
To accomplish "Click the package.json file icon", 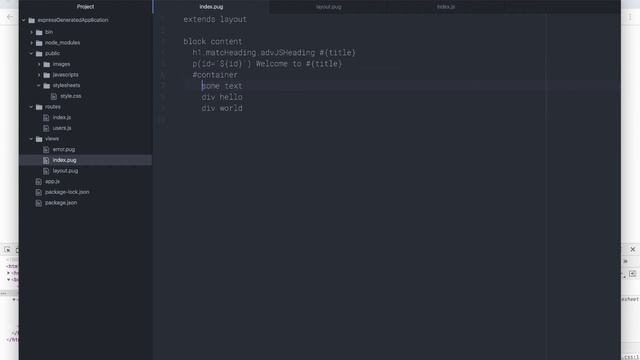I will click(38, 203).
